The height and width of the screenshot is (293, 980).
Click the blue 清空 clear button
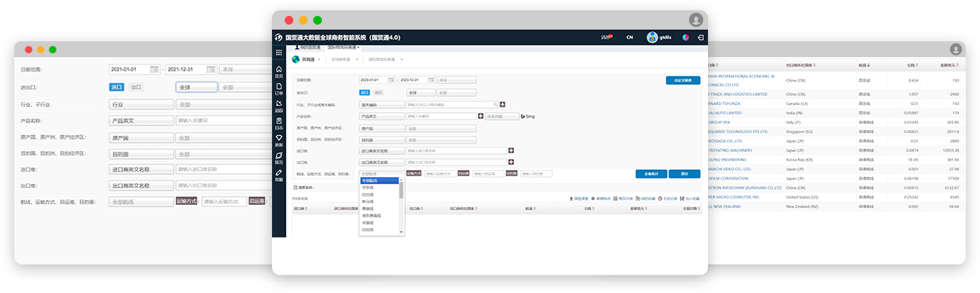click(684, 173)
